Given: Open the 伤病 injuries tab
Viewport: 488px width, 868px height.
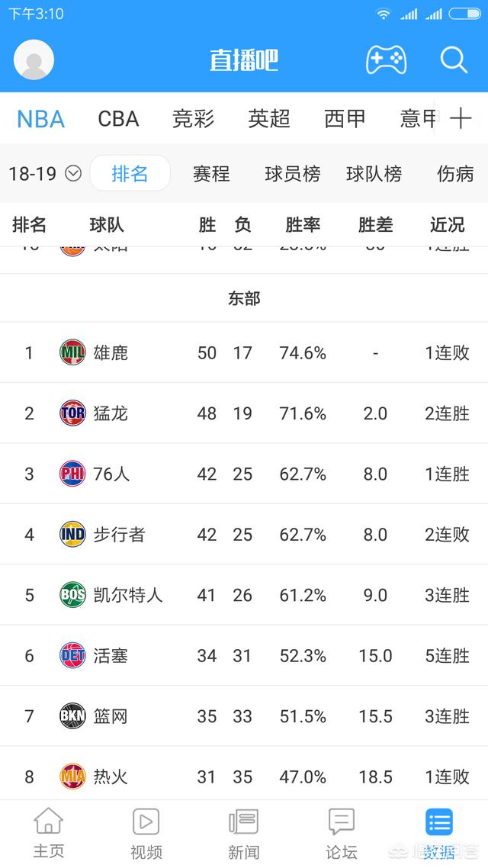Looking at the screenshot, I should click(455, 174).
